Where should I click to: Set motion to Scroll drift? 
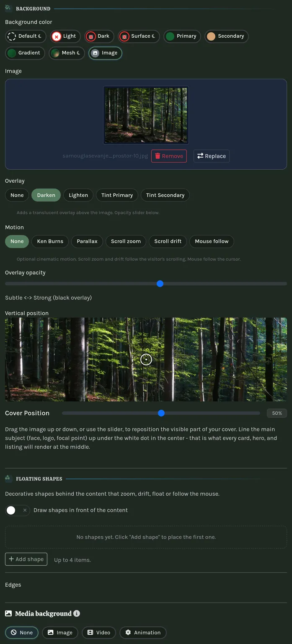[168, 241]
